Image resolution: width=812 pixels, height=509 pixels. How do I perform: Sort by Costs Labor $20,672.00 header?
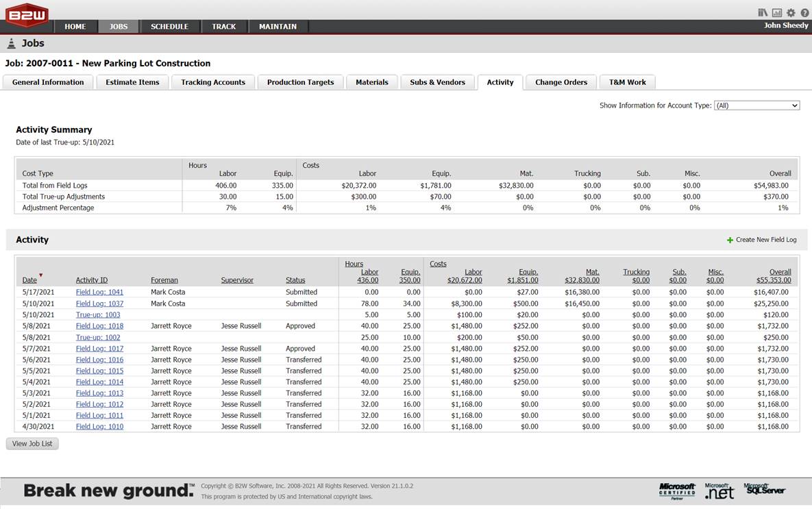click(465, 276)
